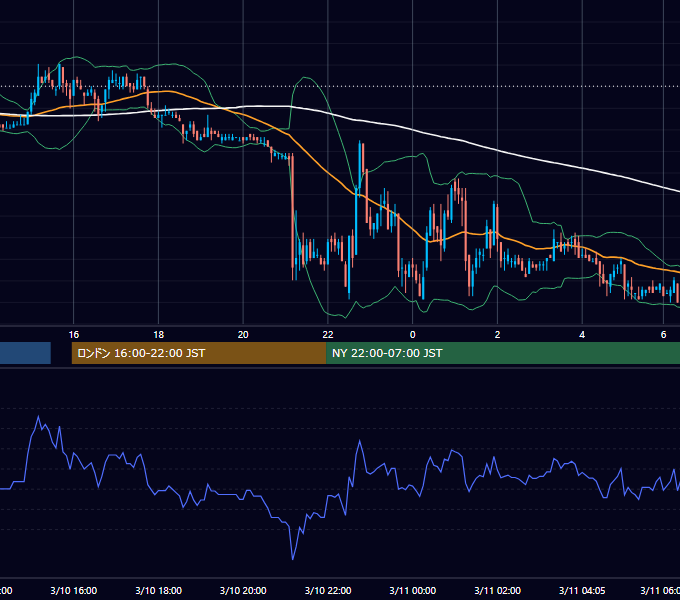Click the 3/10 22:00 time label
Image resolution: width=680 pixels, height=600 pixels.
tap(328, 591)
